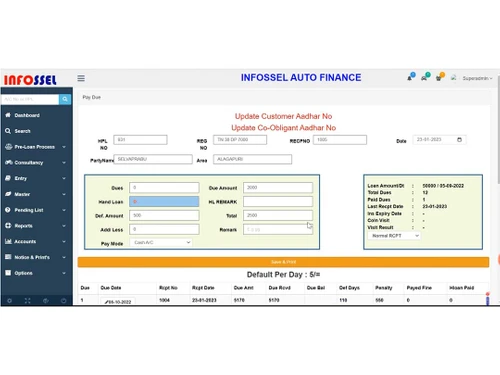Click the power logout icon at sidebar bottom
Viewport: 500px width, 375px height.
[x=64, y=301]
